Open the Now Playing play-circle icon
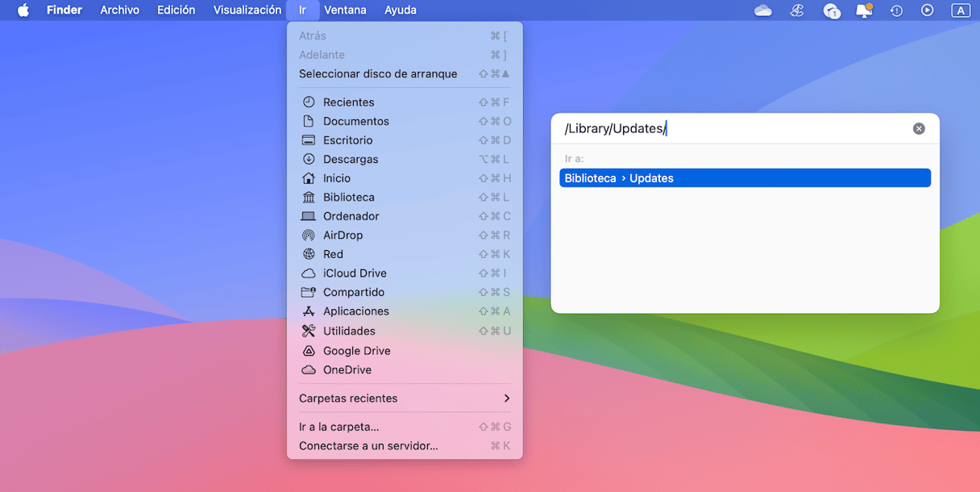Image resolution: width=980 pixels, height=492 pixels. coord(928,10)
